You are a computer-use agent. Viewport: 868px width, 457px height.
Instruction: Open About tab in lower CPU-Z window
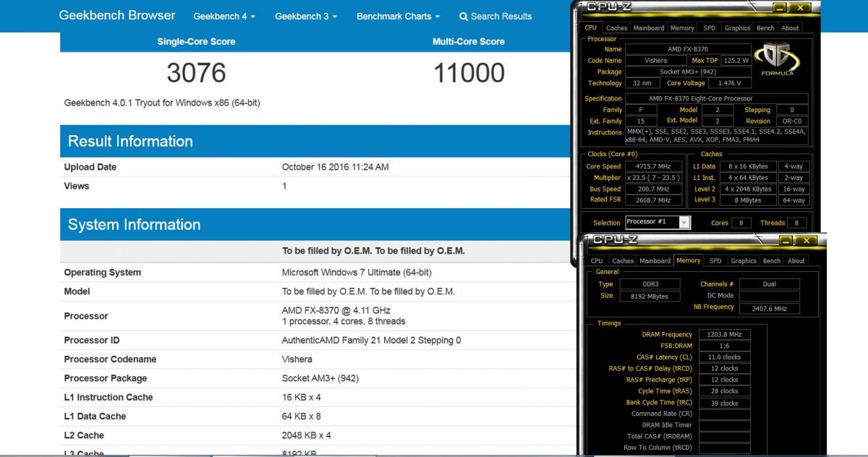(x=796, y=261)
